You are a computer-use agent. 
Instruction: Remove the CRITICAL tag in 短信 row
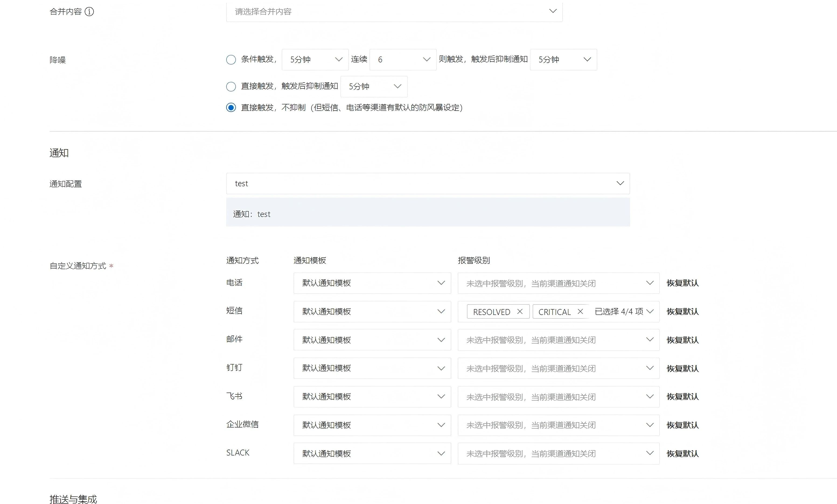580,311
